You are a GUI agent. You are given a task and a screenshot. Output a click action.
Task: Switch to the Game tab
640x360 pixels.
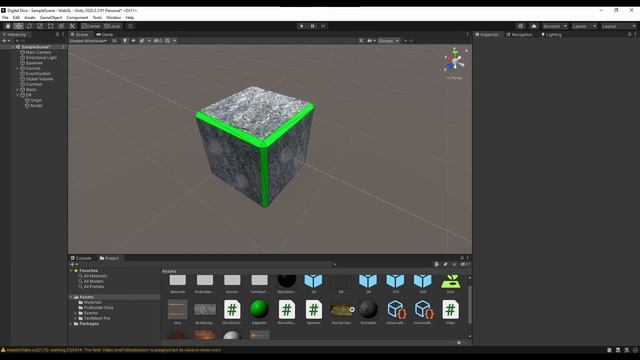point(105,35)
